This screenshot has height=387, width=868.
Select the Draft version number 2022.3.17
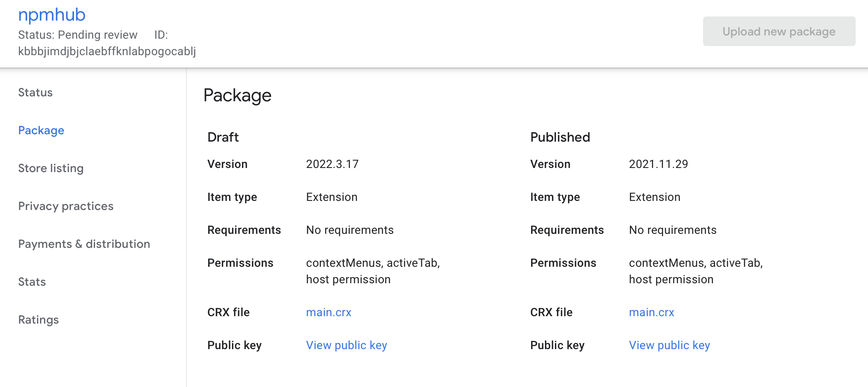coord(332,164)
